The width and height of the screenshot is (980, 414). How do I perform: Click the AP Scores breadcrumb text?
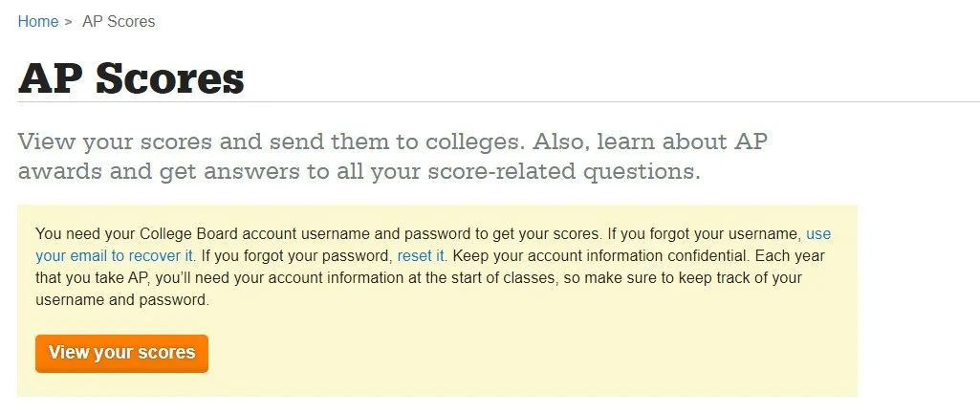[x=119, y=21]
